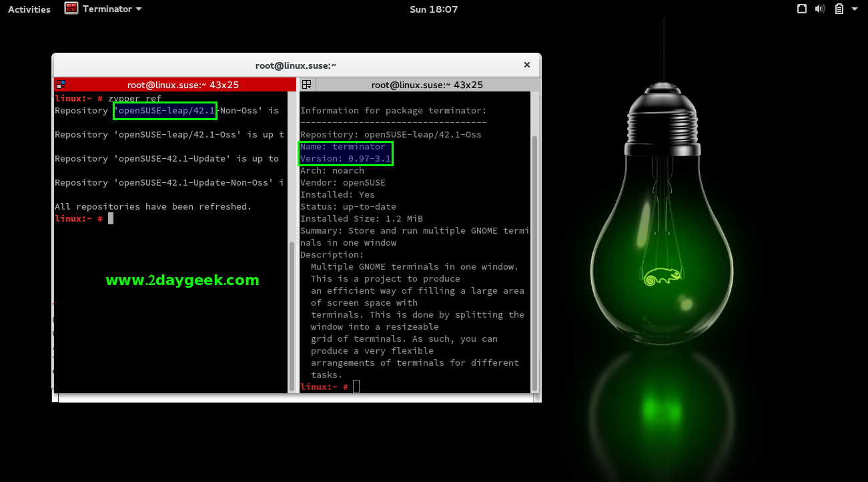Click the battery status icon
The width and height of the screenshot is (868, 482).
click(839, 9)
